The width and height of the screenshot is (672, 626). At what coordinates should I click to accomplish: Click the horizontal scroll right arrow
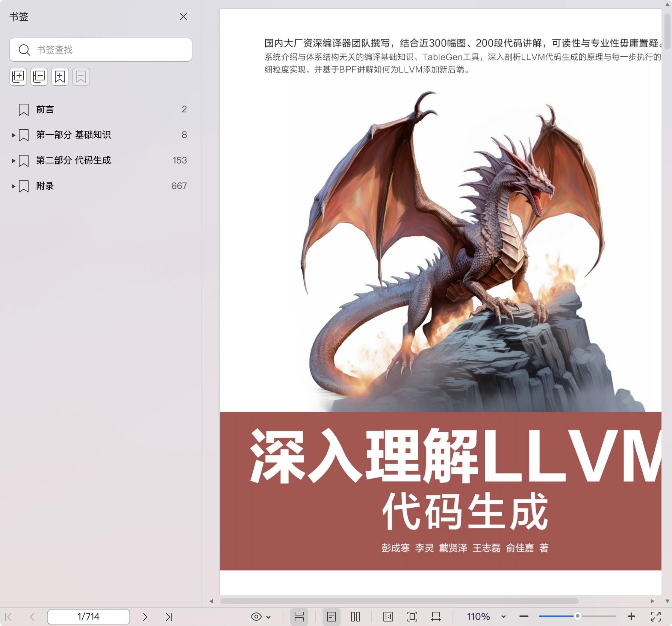click(652, 601)
